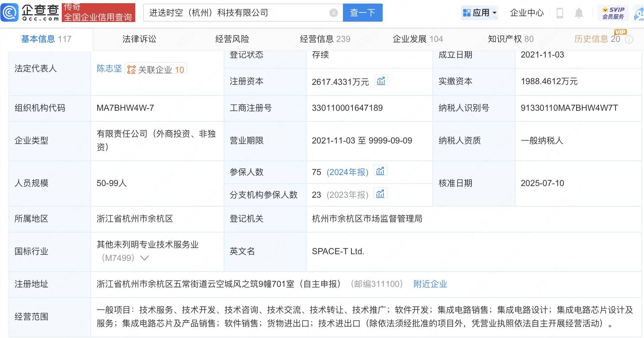The height and width of the screenshot is (338, 644).
Task: Open 附近企业 link
Action: 430,284
